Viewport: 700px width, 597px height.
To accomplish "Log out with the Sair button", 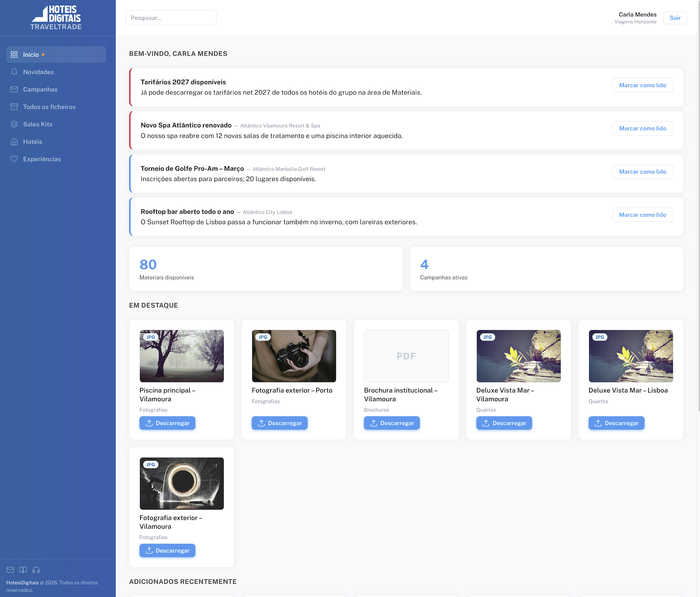I will tap(675, 18).
